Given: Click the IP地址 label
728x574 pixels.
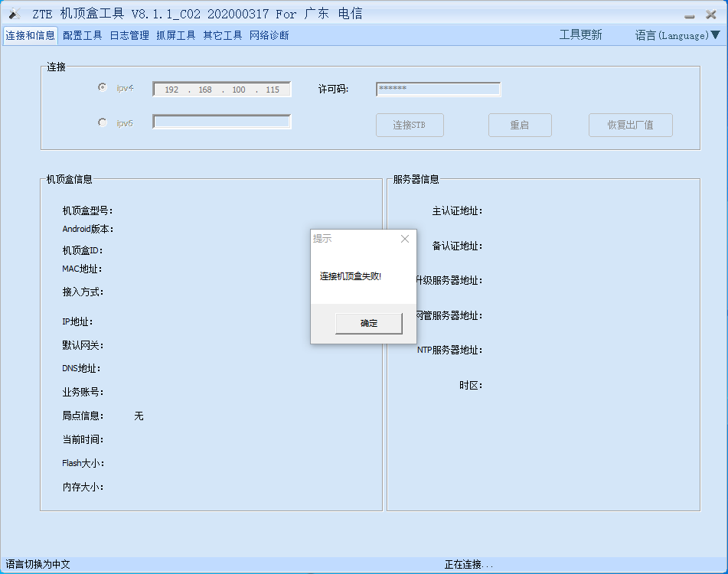Looking at the screenshot, I should pyautogui.click(x=77, y=321).
